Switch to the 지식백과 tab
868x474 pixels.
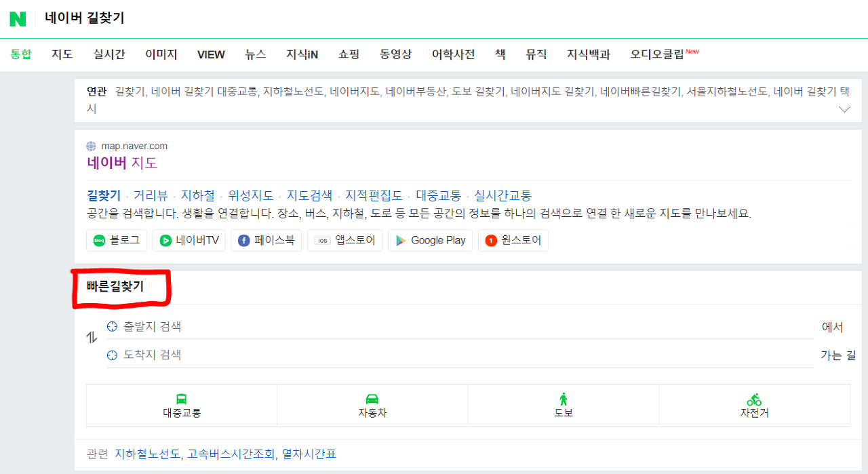pos(589,54)
